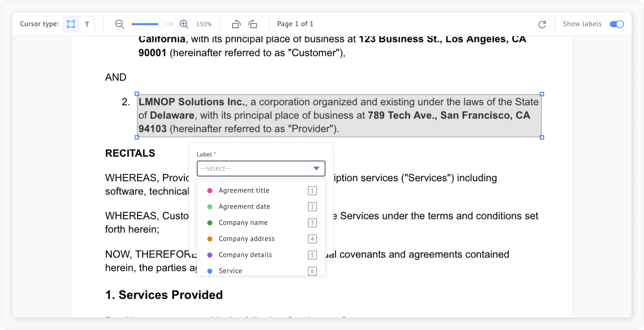The image size is (644, 330).
Task: Click the reset view refresh icon
Action: click(542, 24)
